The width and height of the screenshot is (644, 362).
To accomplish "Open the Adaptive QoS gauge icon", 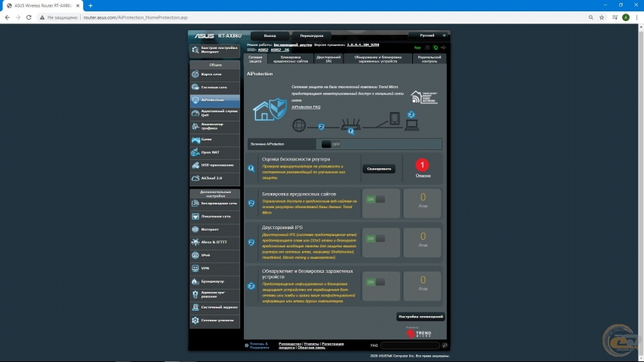I will (x=195, y=113).
